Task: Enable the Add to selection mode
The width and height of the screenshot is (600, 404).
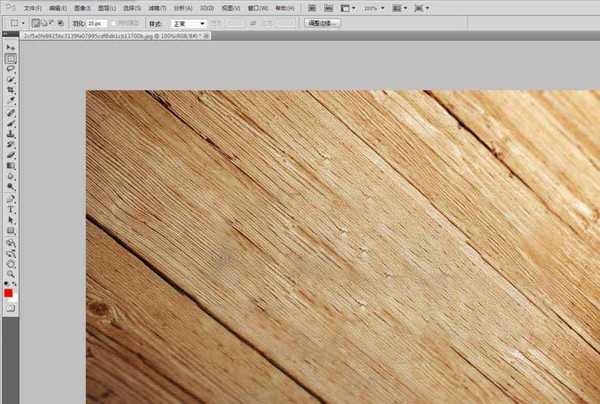Action: coord(43,21)
